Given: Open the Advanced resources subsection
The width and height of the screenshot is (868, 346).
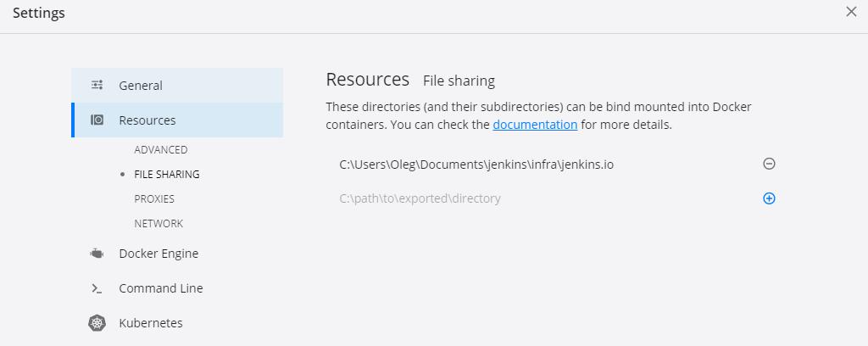Looking at the screenshot, I should [160, 150].
